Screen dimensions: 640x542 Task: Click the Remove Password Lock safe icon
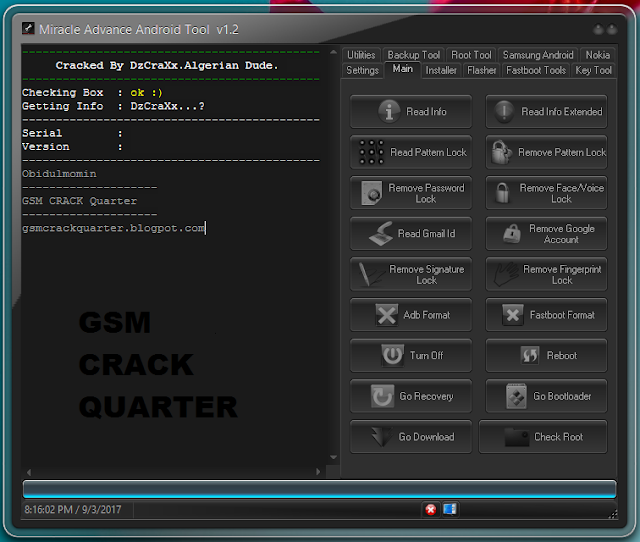click(x=372, y=193)
